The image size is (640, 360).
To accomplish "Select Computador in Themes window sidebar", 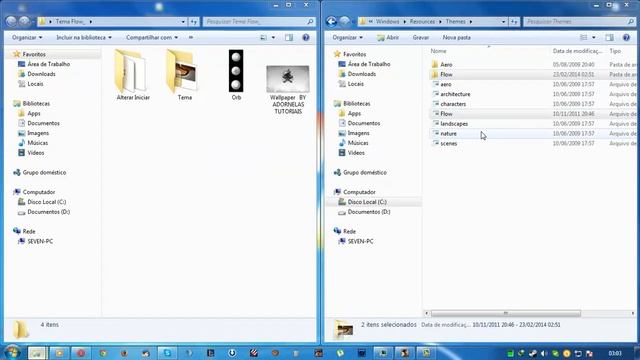I will pyautogui.click(x=359, y=192).
